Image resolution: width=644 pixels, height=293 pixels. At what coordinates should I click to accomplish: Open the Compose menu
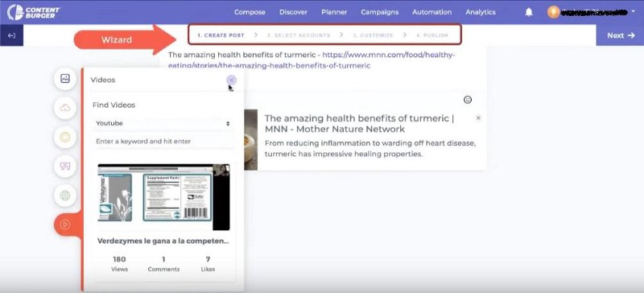click(x=250, y=12)
